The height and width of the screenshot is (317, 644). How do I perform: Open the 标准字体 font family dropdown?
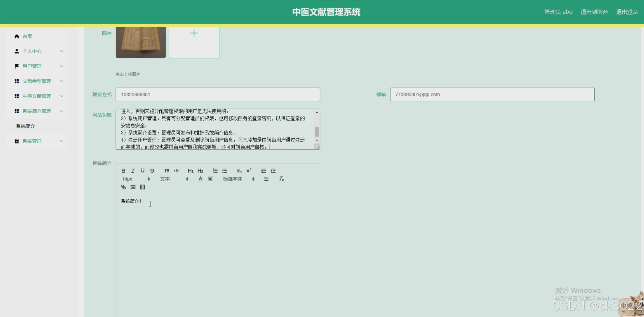(238, 179)
